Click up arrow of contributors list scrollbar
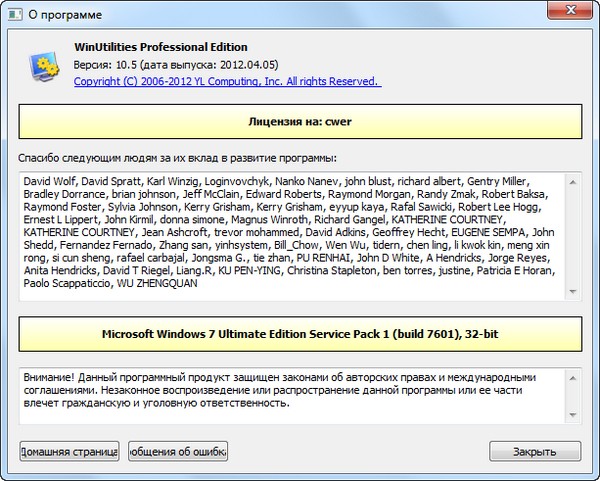600x481 pixels. point(573,181)
